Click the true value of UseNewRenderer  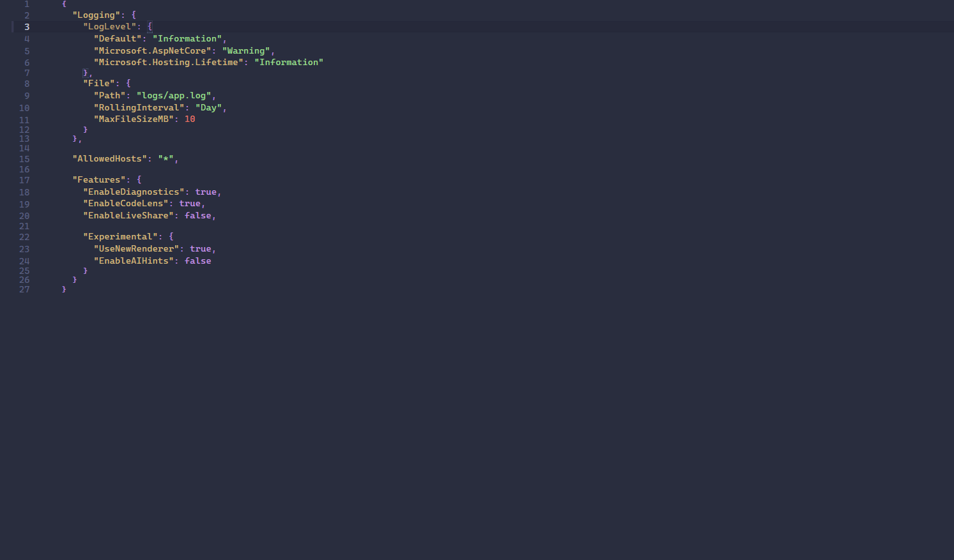click(201, 248)
